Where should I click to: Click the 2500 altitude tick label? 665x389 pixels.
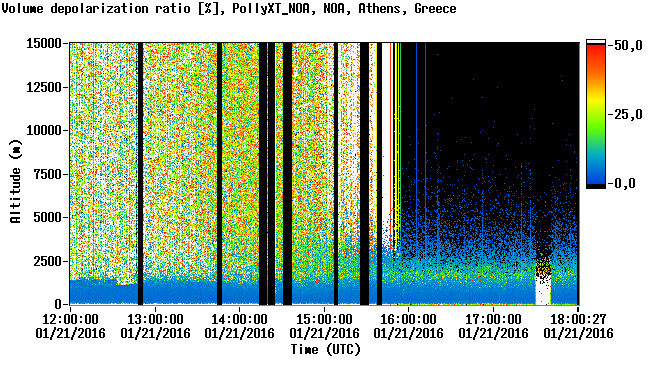[48, 261]
